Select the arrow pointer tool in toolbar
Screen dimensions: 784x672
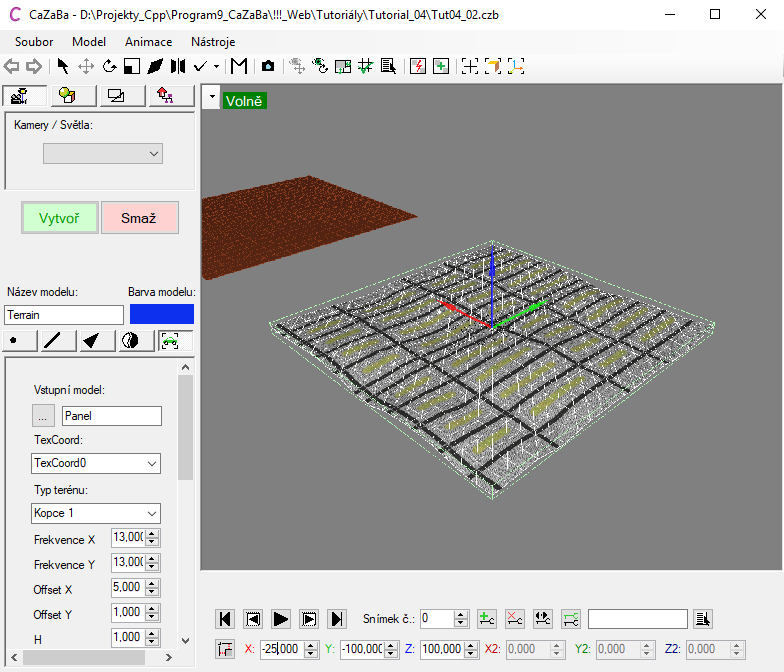(63, 66)
